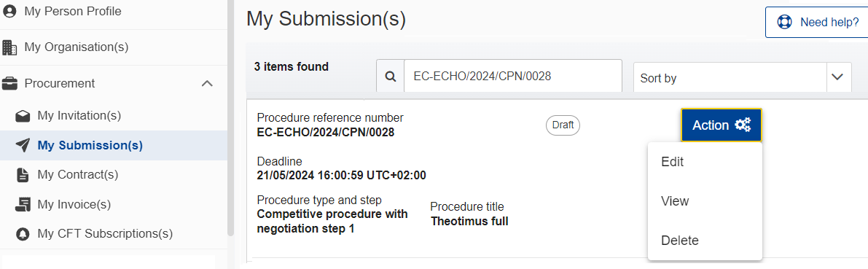Click the Action button
The height and width of the screenshot is (269, 868).
click(x=722, y=125)
